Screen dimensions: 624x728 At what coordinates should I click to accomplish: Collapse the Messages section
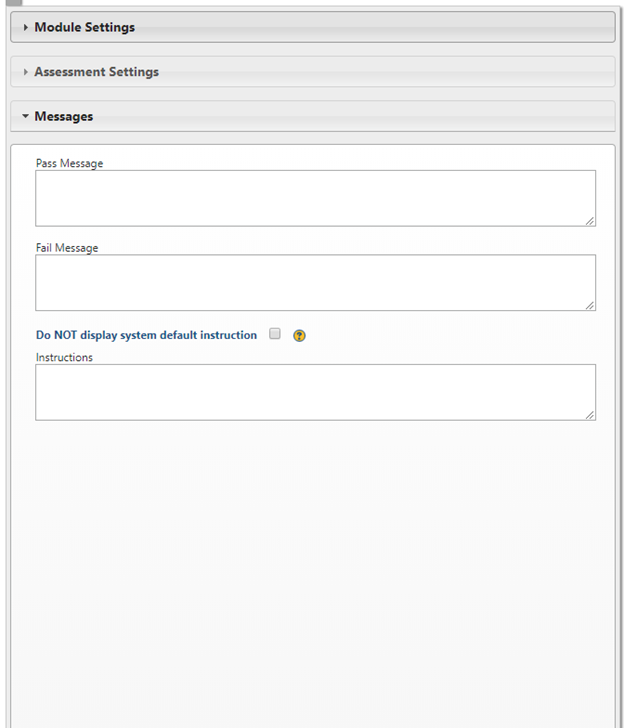click(312, 117)
